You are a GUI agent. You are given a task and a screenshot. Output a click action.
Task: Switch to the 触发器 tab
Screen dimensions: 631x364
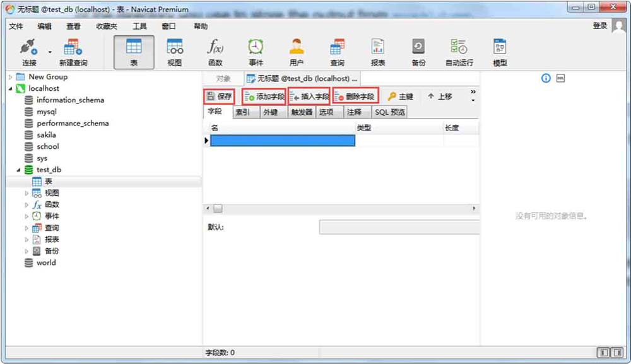(302, 112)
